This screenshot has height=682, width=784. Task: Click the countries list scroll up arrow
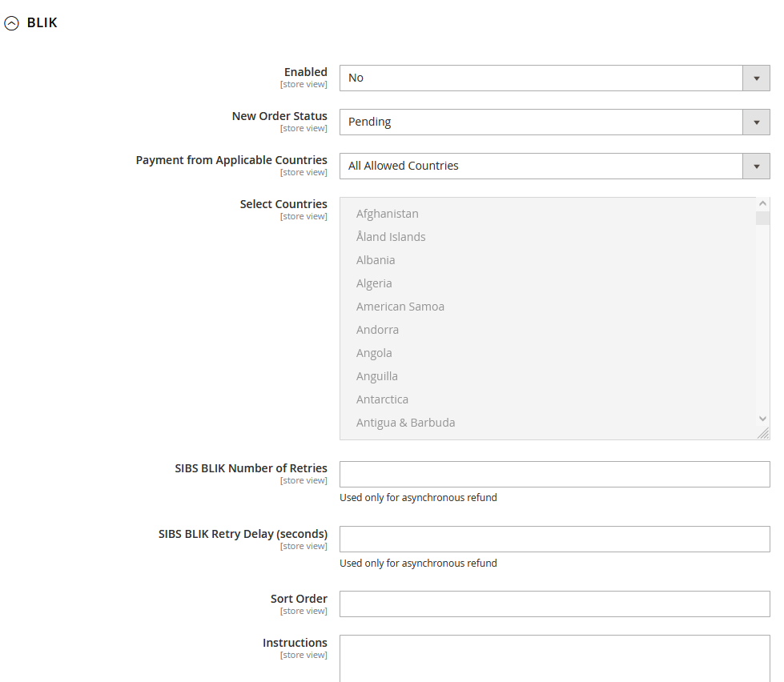[x=762, y=204]
